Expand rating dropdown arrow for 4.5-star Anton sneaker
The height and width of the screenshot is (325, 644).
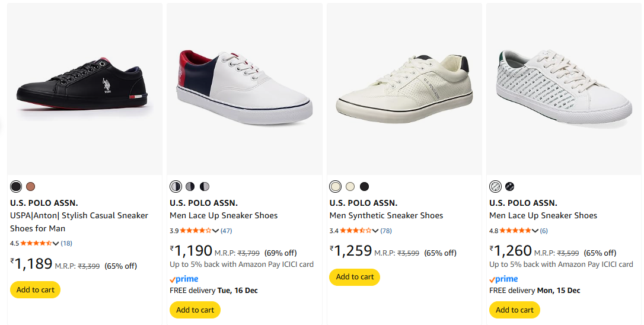[56, 243]
